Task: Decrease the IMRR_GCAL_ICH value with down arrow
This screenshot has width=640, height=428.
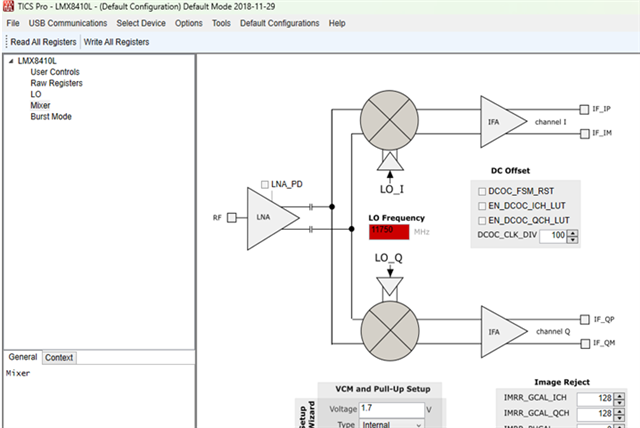Action: pos(620,402)
